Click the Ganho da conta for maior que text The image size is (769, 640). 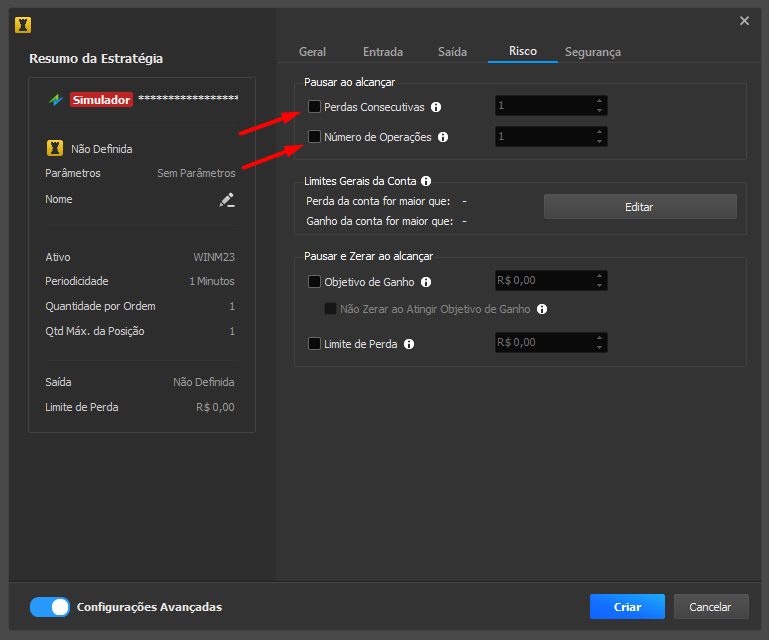(380, 221)
